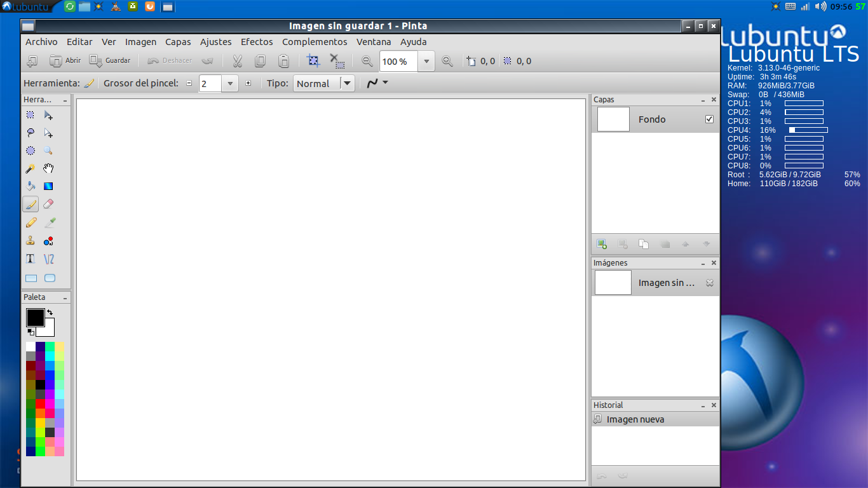Expand the brush thickness dropdown
This screenshot has height=488, width=868.
(x=229, y=83)
